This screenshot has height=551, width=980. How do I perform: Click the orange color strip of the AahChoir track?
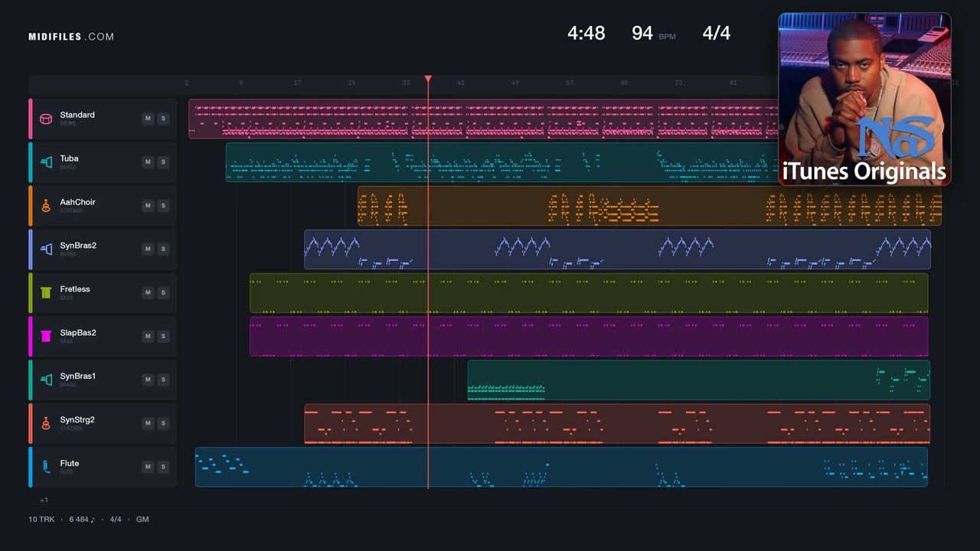coord(31,206)
